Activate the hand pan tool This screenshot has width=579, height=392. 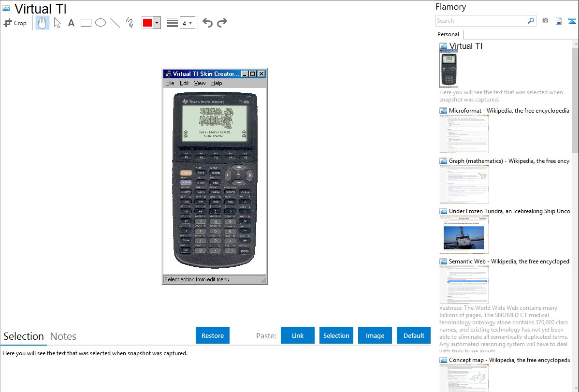tap(43, 23)
